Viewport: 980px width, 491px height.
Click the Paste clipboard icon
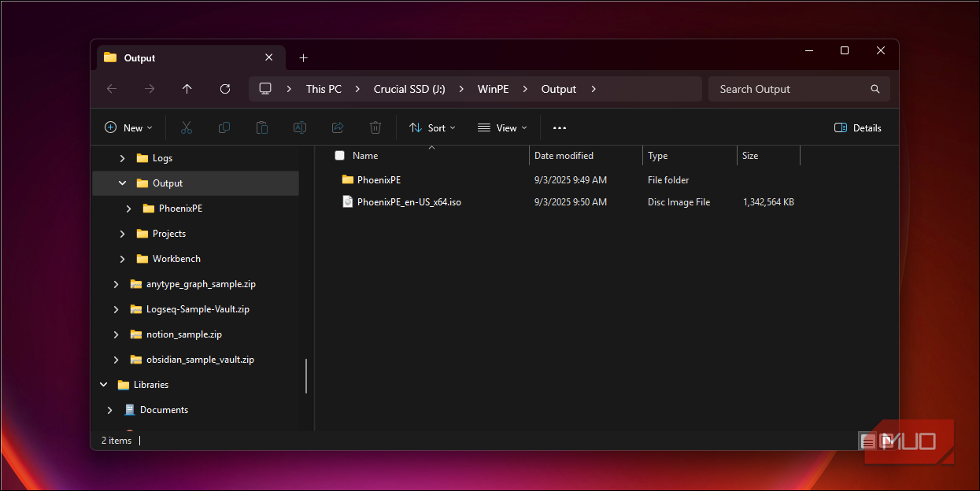262,127
